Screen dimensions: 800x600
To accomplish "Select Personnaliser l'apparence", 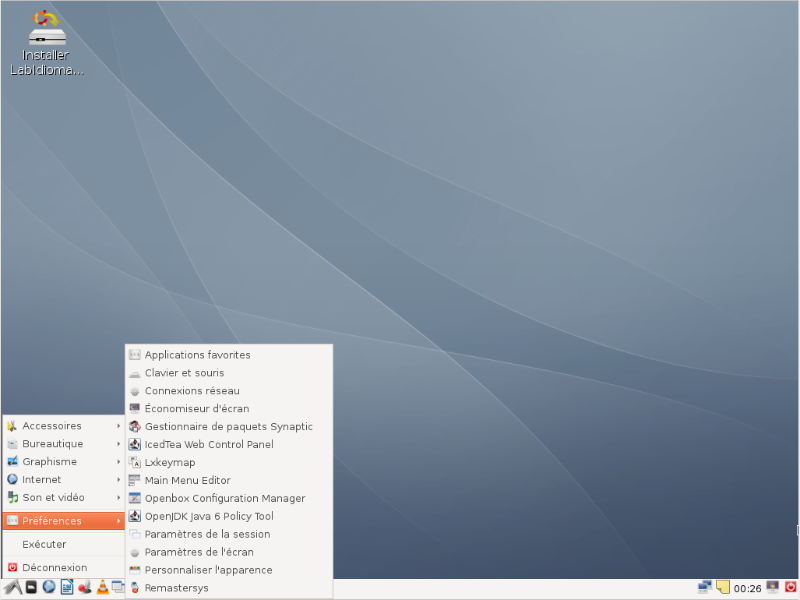I will click(208, 570).
